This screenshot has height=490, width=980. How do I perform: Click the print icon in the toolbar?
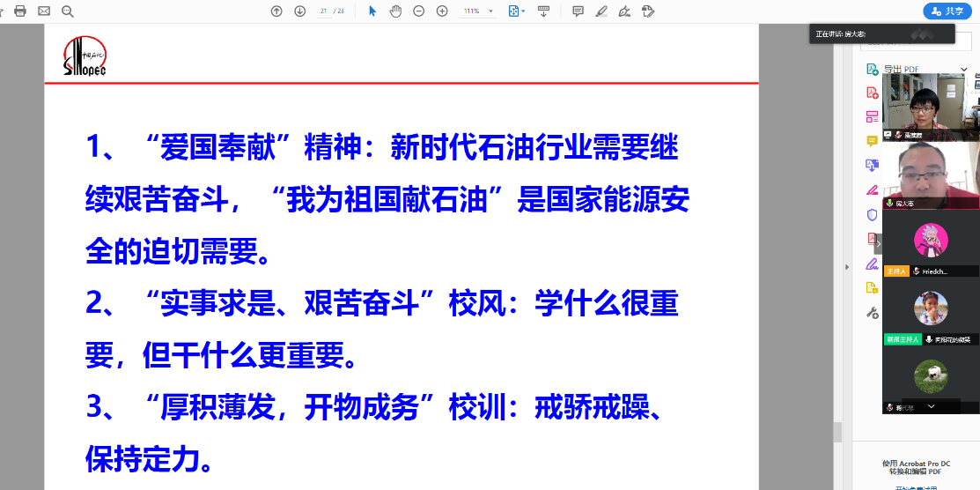pyautogui.click(x=20, y=11)
